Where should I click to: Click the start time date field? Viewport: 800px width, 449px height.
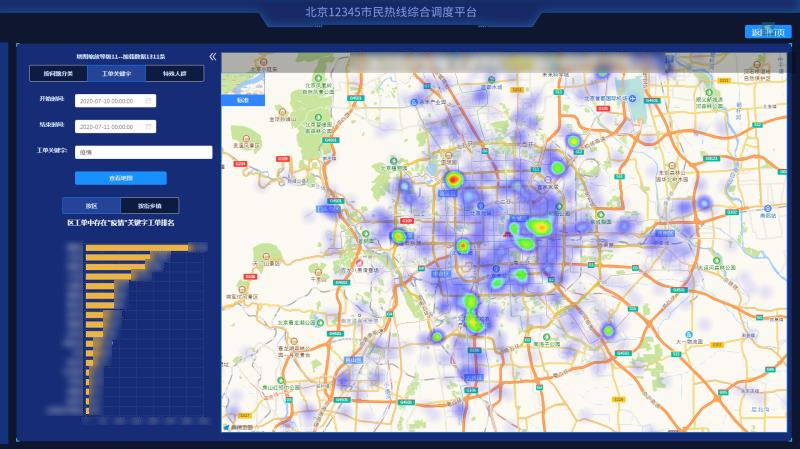[110, 101]
